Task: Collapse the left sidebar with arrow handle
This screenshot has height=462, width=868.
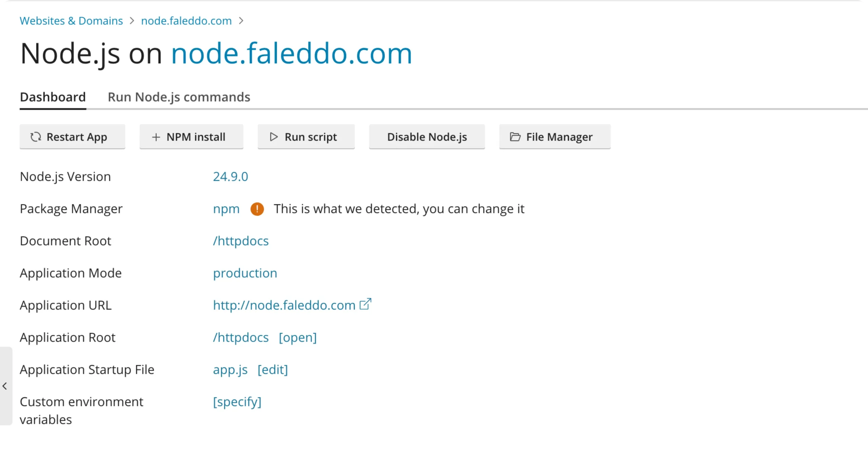Action: pyautogui.click(x=5, y=386)
